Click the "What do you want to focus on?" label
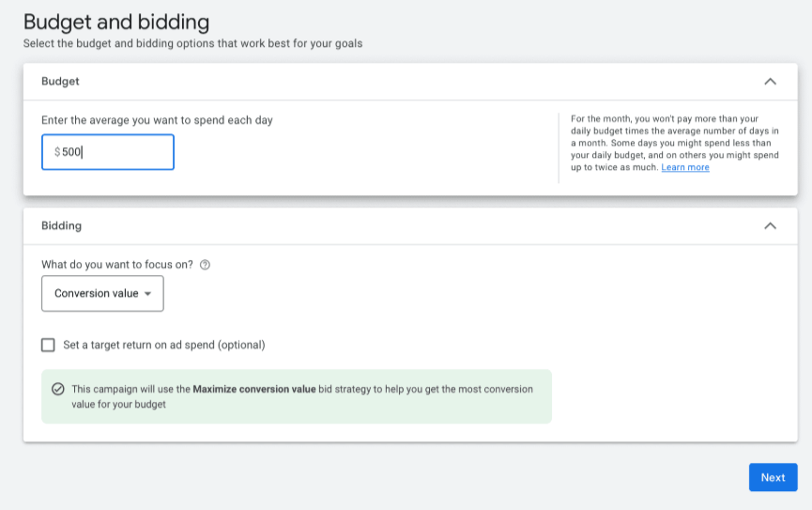Viewport: 812px width, 510px height. [117, 265]
